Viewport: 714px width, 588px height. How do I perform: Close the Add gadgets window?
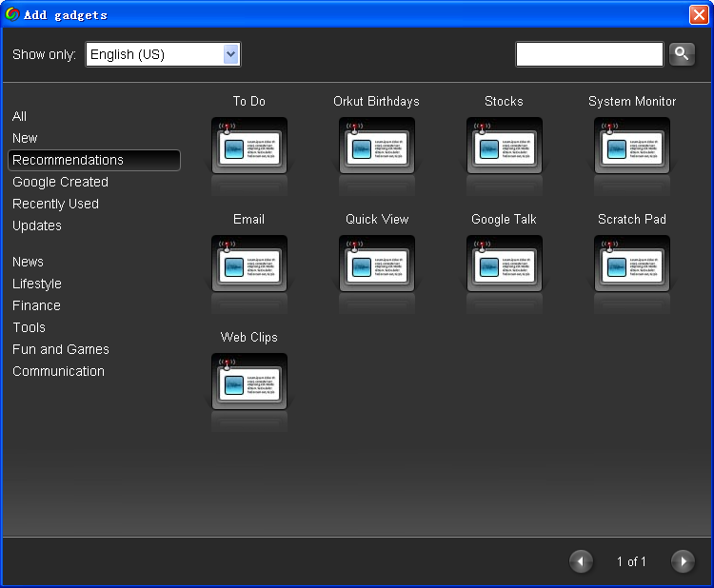pos(698,14)
